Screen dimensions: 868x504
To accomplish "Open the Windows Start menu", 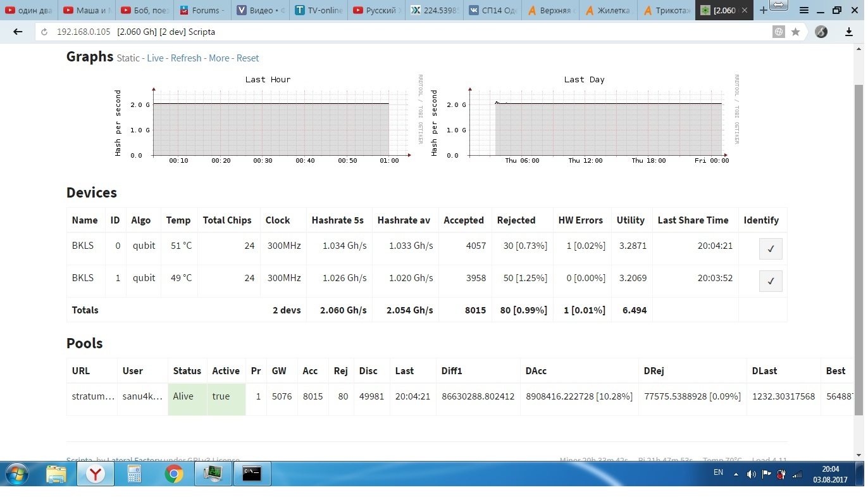I will (17, 474).
